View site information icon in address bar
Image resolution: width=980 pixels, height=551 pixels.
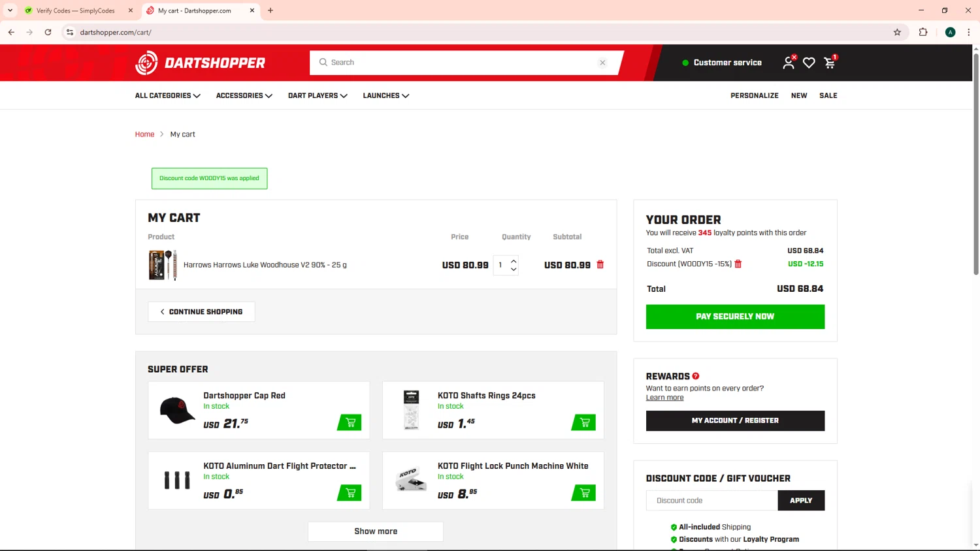[x=70, y=32]
